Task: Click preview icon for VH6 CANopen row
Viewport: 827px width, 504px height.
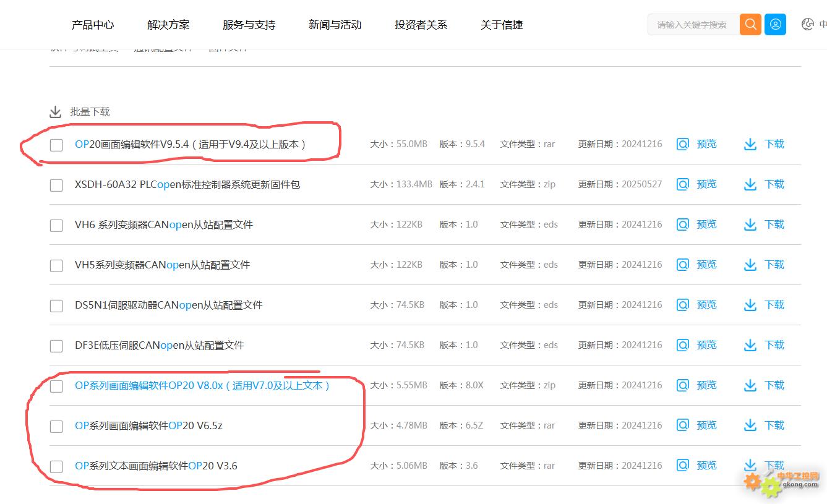Action: point(683,224)
